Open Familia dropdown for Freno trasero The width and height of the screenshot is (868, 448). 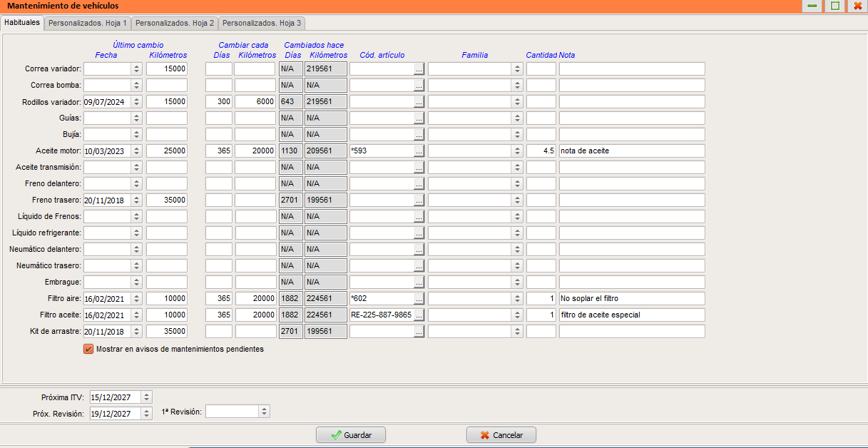click(x=517, y=200)
